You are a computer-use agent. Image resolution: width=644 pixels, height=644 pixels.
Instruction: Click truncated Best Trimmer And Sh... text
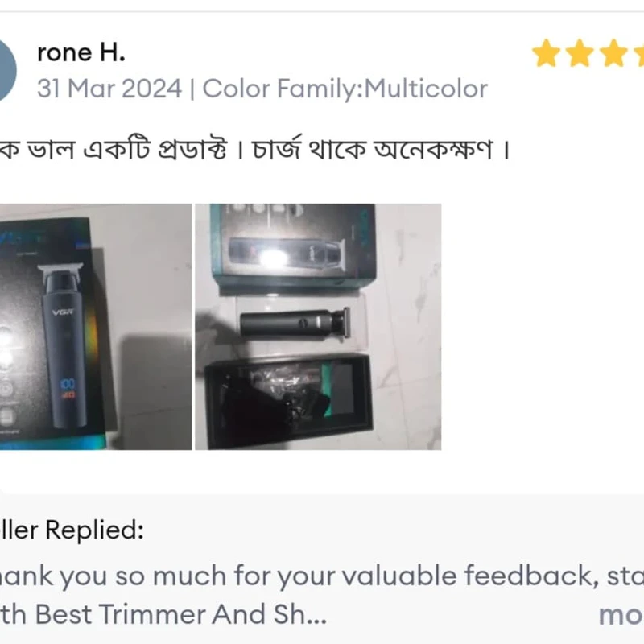point(180,614)
